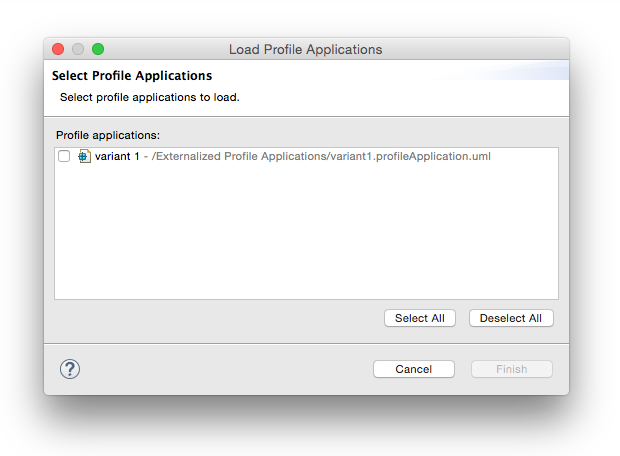Click the 'Select profile applications to load.' message
This screenshot has width=620, height=456.
click(150, 97)
